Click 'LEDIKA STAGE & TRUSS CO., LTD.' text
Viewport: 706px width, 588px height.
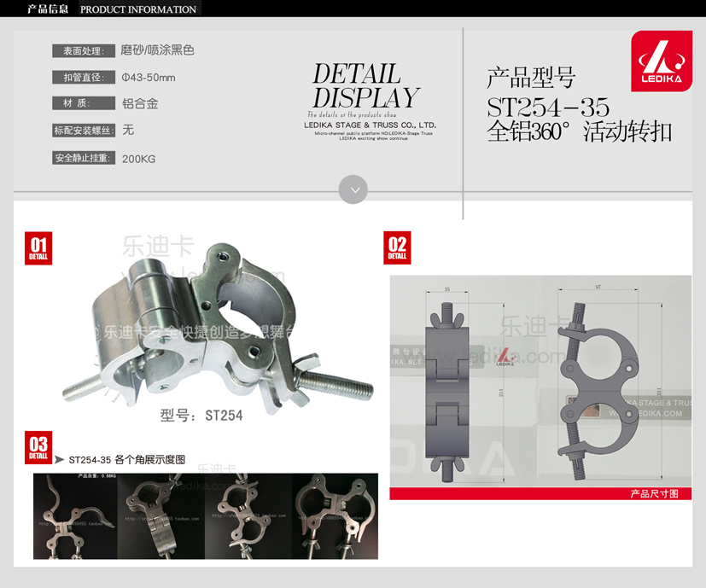click(371, 125)
